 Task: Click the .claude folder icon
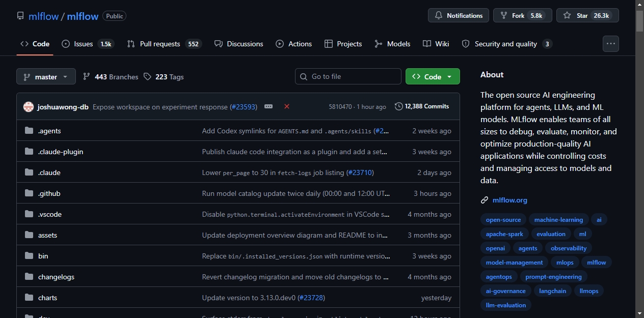[x=29, y=172]
